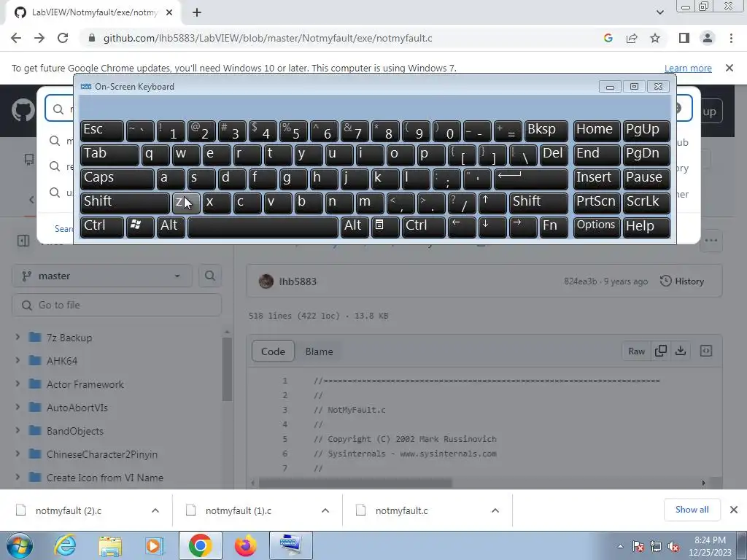Click the Esc key on keyboard
The width and height of the screenshot is (747, 560).
[102, 131]
